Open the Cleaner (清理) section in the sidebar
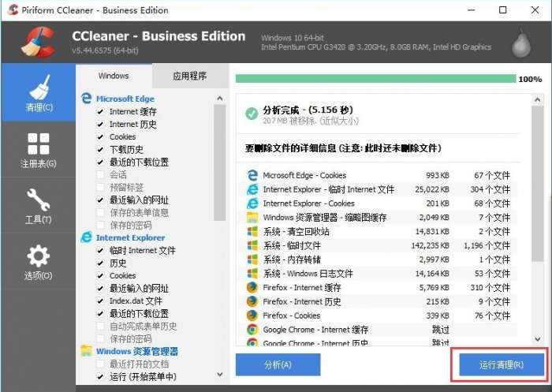The width and height of the screenshot is (552, 392). (39, 93)
